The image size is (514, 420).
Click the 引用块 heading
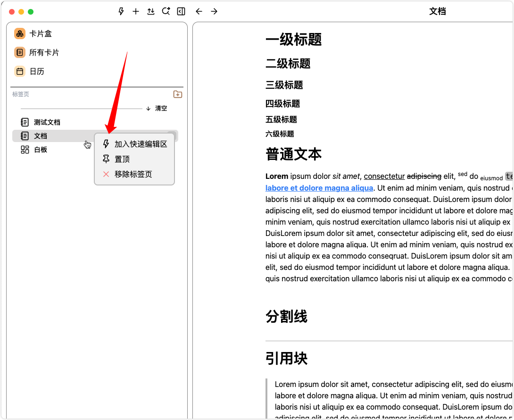pos(286,358)
